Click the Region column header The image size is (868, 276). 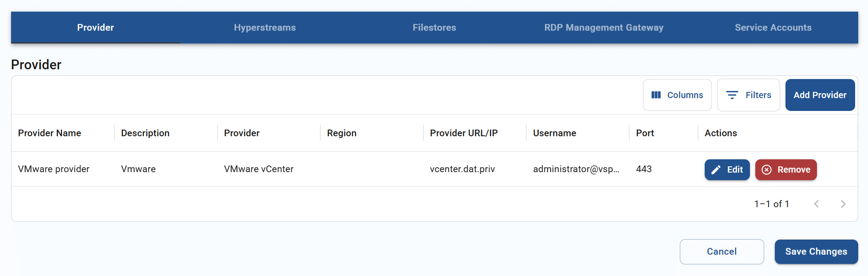pyautogui.click(x=342, y=133)
